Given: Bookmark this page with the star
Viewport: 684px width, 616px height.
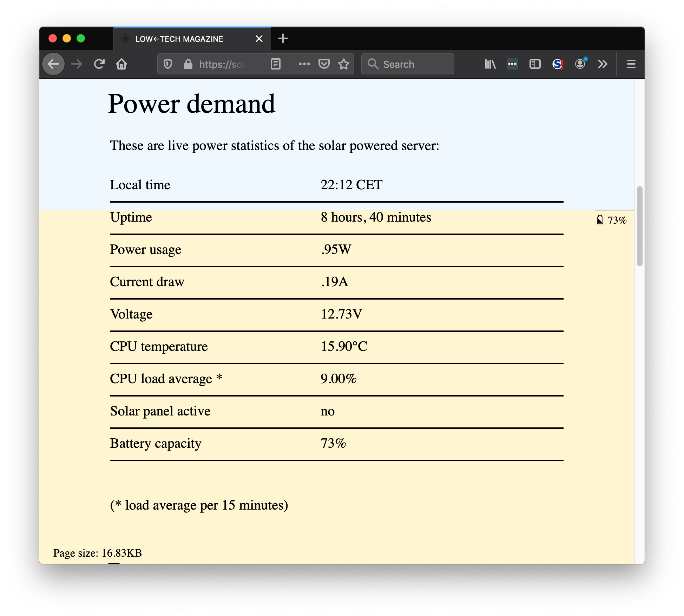Looking at the screenshot, I should click(x=344, y=64).
